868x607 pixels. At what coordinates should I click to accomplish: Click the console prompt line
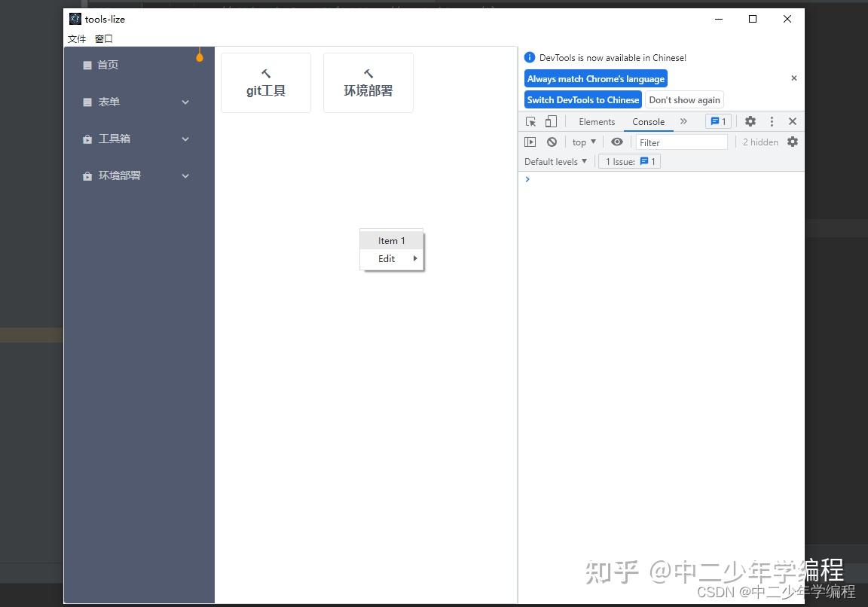pyautogui.click(x=661, y=179)
